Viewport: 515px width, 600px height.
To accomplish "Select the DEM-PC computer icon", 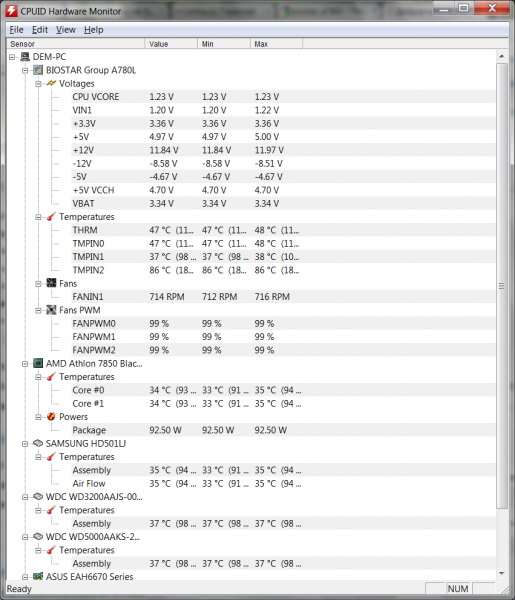I will point(25,57).
